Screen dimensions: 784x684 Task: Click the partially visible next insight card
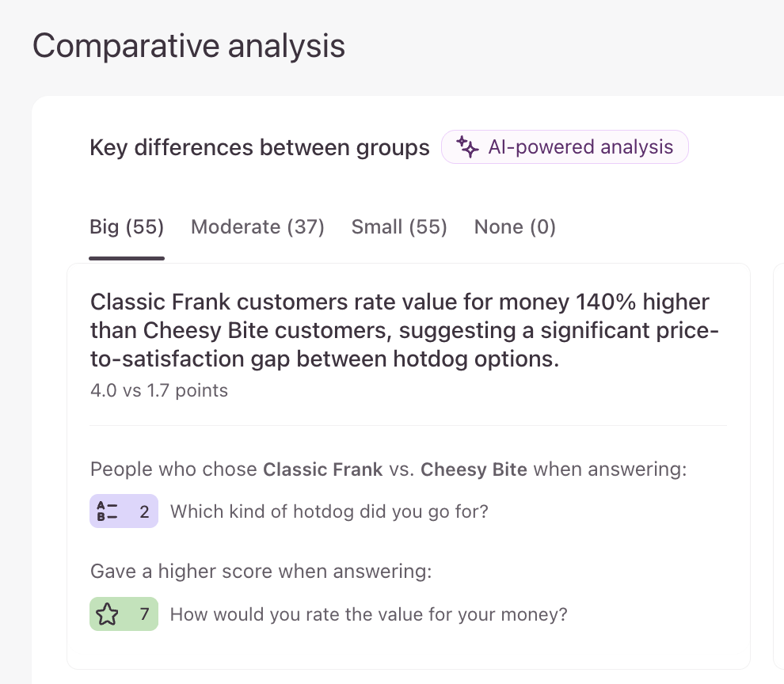778,467
